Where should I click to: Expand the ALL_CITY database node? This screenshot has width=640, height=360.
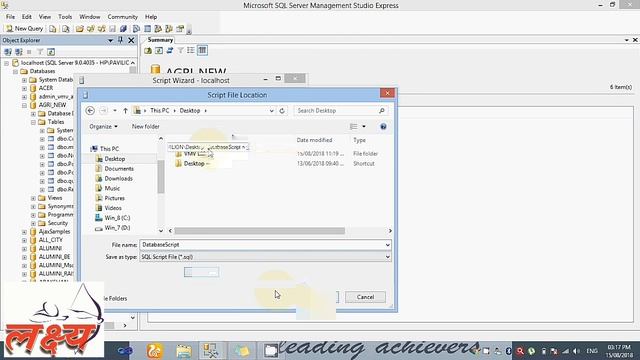click(x=24, y=240)
